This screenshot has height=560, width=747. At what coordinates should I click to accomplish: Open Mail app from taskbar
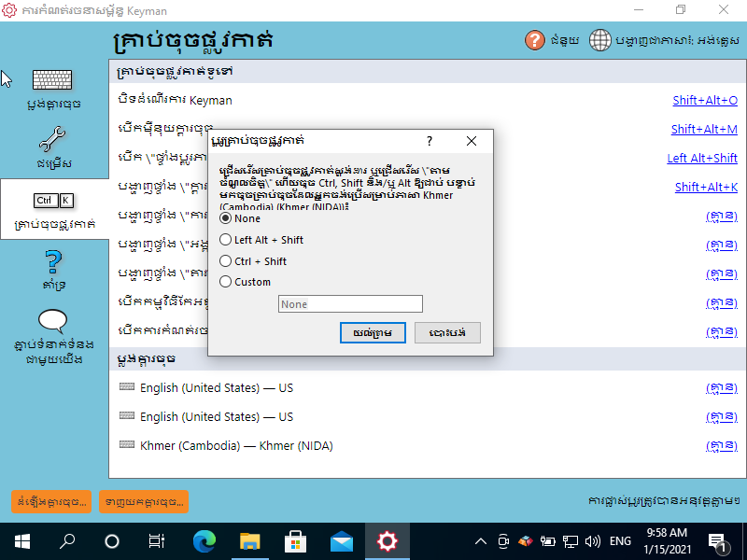coord(341,541)
